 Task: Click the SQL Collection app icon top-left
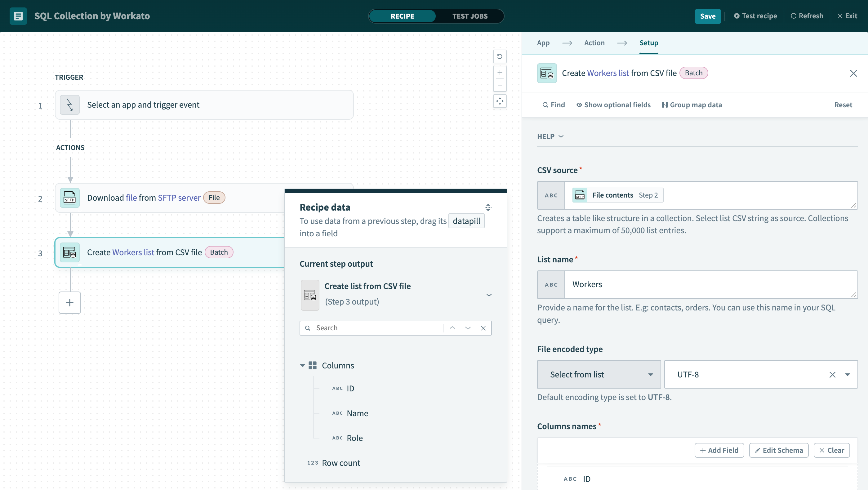(x=17, y=16)
